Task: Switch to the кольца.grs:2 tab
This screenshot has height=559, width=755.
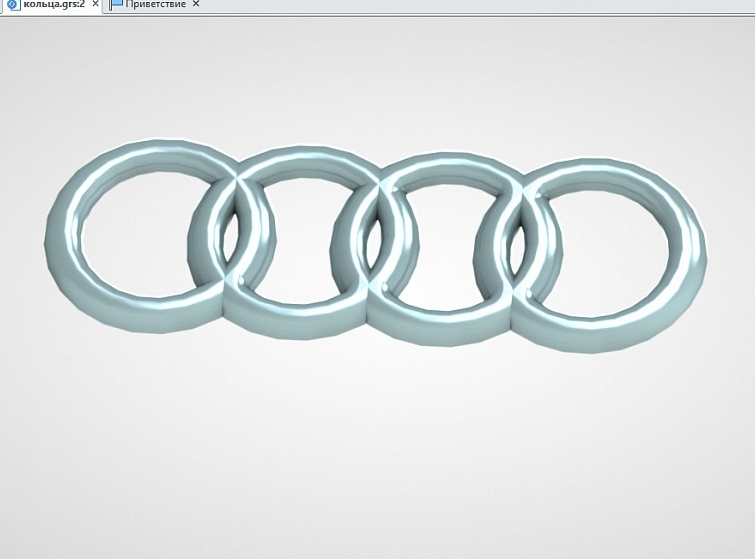Action: tap(54, 4)
